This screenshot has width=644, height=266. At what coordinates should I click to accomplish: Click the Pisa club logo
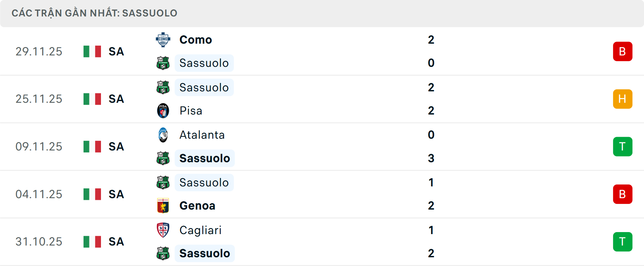[x=163, y=111]
